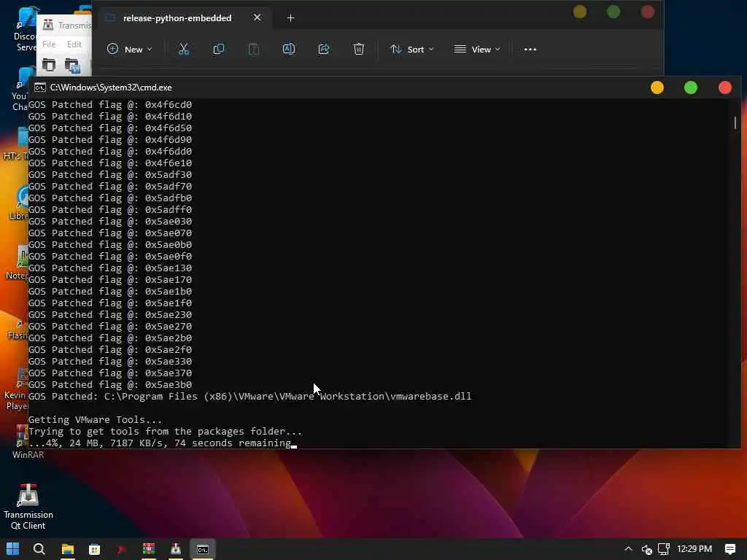
Task: Click second toolbar icon in Transmission window
Action: tap(72, 65)
